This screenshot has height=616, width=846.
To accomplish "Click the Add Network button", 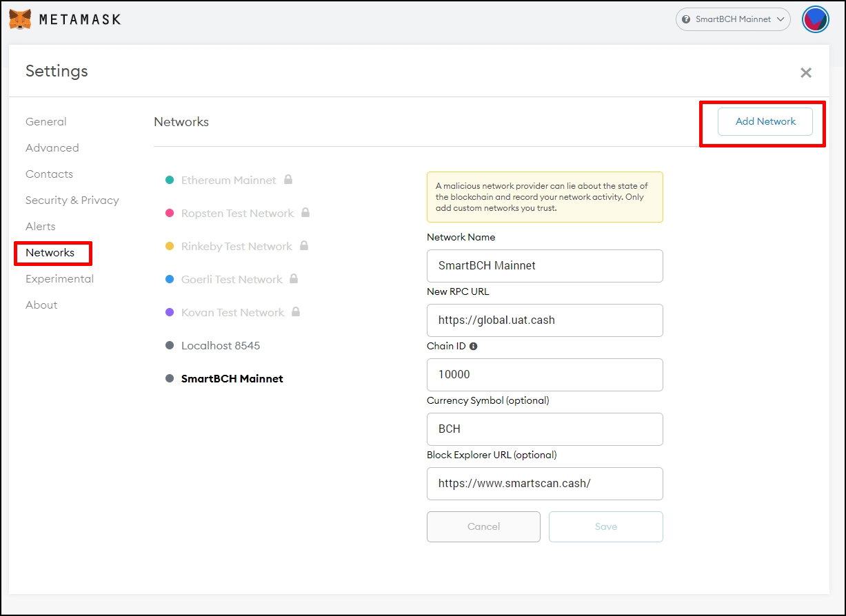I will pos(765,121).
